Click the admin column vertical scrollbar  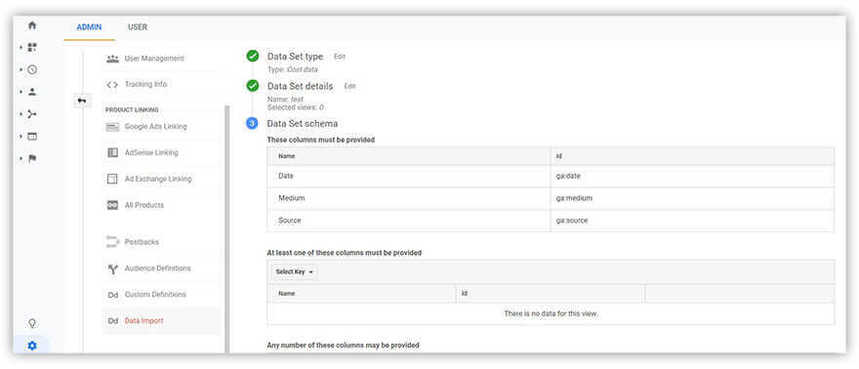click(x=227, y=229)
